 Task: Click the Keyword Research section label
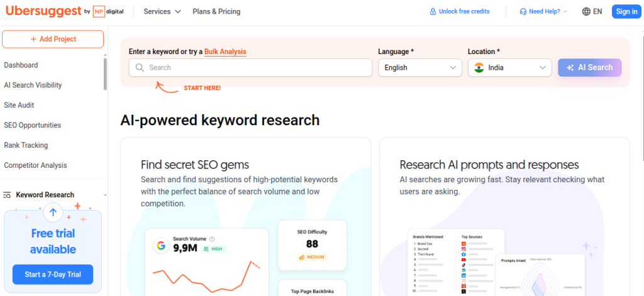[45, 195]
